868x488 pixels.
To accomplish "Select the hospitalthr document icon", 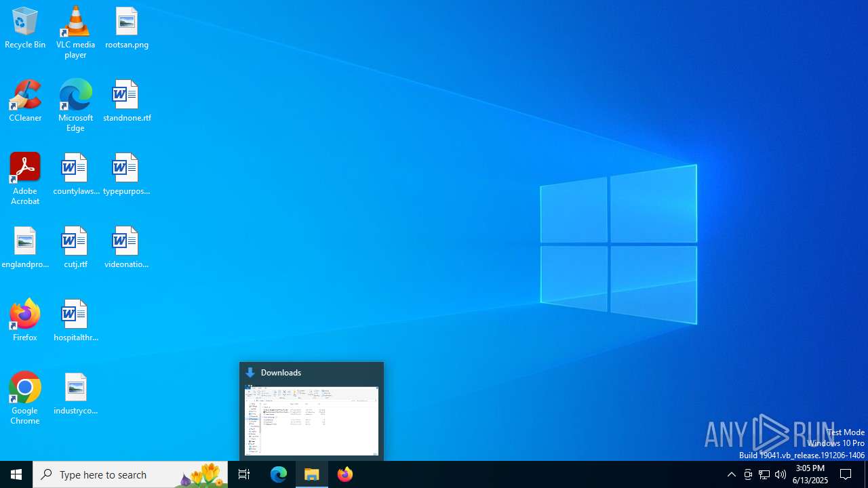I will pyautogui.click(x=75, y=321).
